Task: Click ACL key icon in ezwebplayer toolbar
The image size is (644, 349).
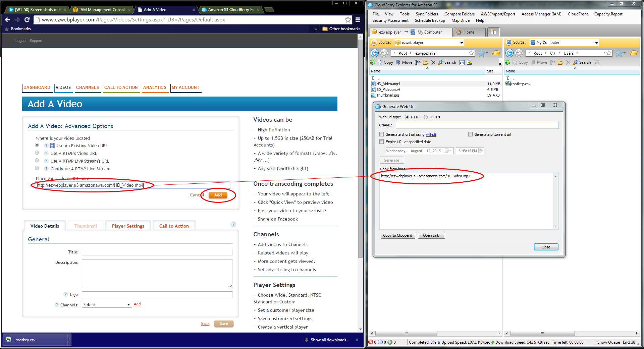Action: pos(470,62)
